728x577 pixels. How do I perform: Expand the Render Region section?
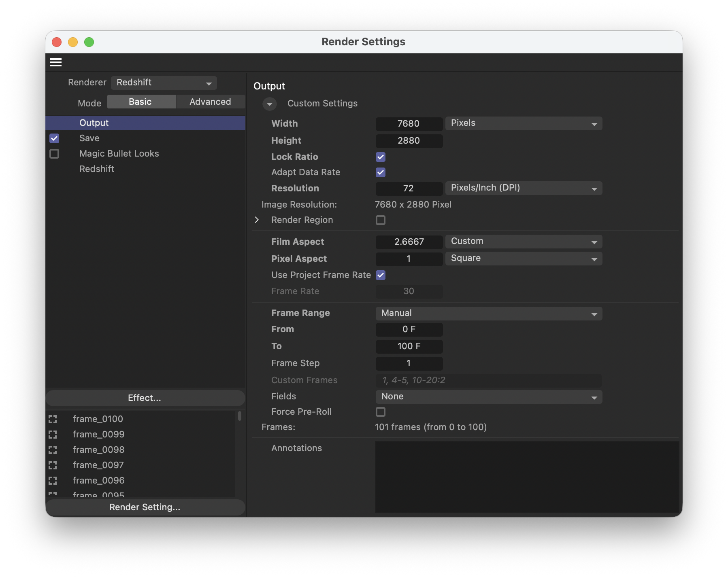pyautogui.click(x=257, y=220)
